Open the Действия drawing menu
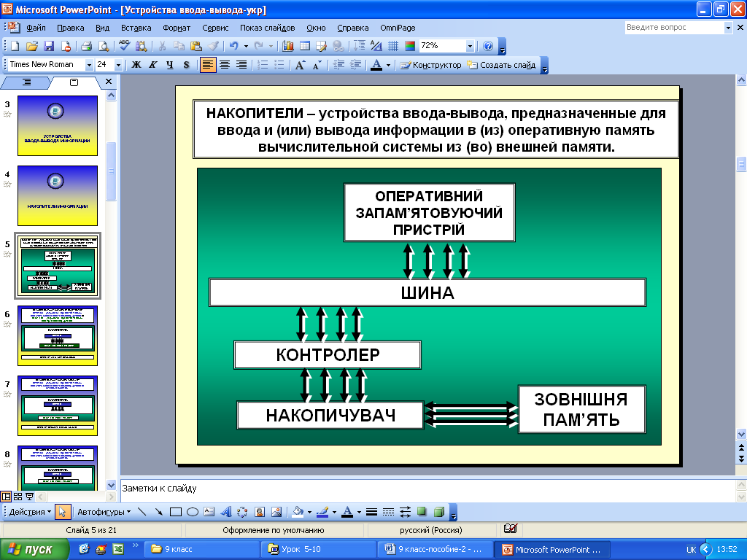Image resolution: width=747 pixels, height=560 pixels. click(x=30, y=512)
